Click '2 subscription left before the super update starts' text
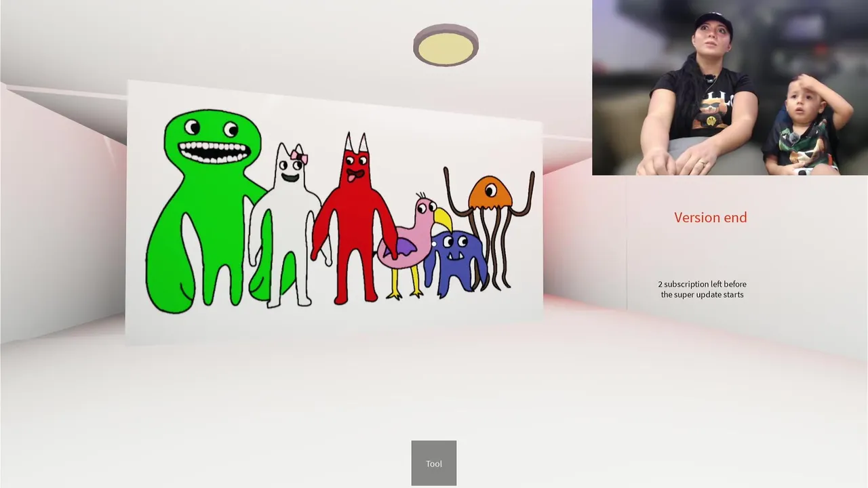 click(702, 289)
